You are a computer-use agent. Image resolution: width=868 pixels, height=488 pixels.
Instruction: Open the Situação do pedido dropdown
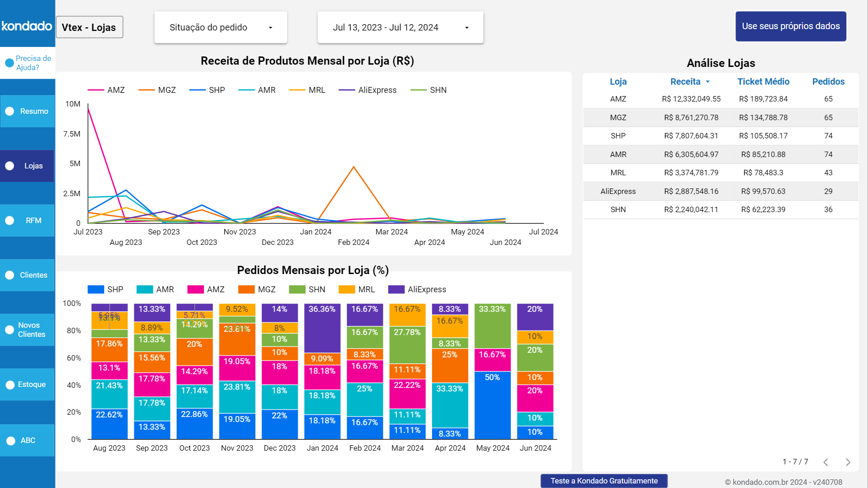coord(220,27)
